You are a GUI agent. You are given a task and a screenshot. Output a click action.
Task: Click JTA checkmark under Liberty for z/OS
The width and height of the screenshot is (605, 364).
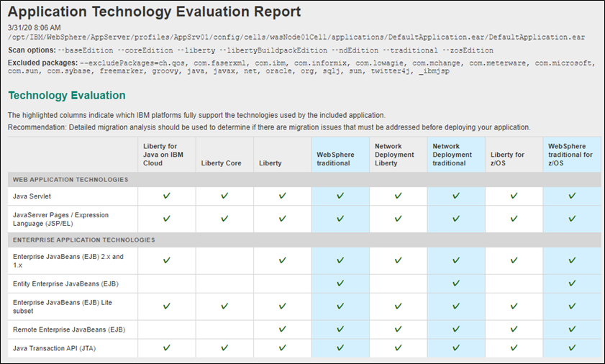coord(514,348)
